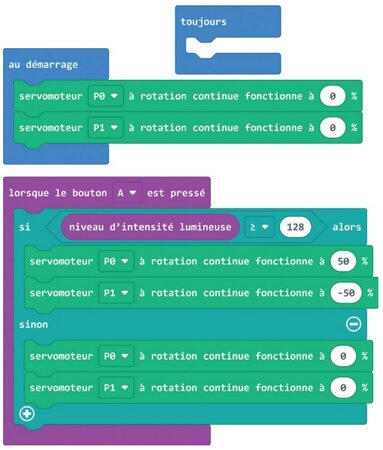
Task: Remove the sinon branch with minus icon
Action: point(353,324)
